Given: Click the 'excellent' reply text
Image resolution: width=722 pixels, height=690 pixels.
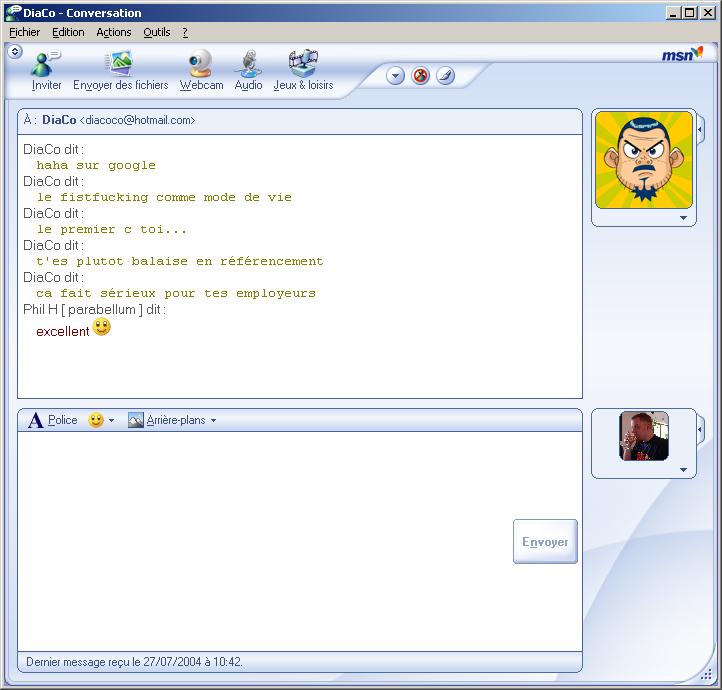Looking at the screenshot, I should pos(63,331).
